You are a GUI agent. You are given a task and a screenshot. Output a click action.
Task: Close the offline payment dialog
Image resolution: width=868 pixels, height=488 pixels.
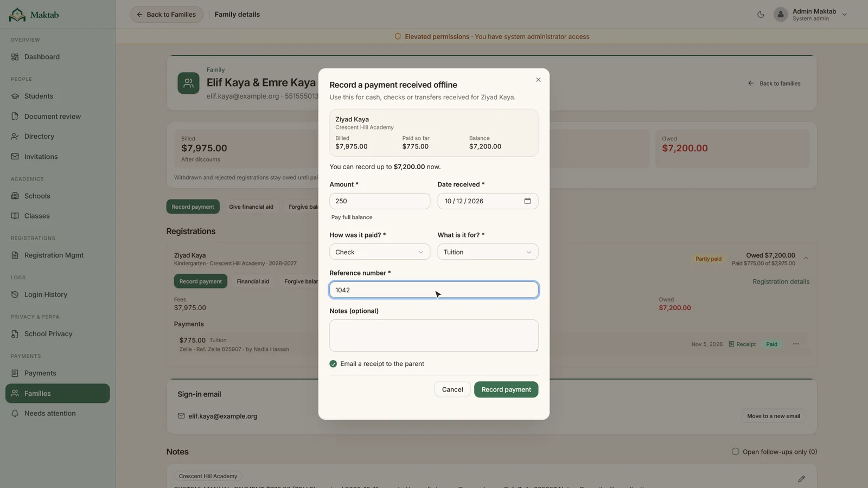click(x=538, y=80)
